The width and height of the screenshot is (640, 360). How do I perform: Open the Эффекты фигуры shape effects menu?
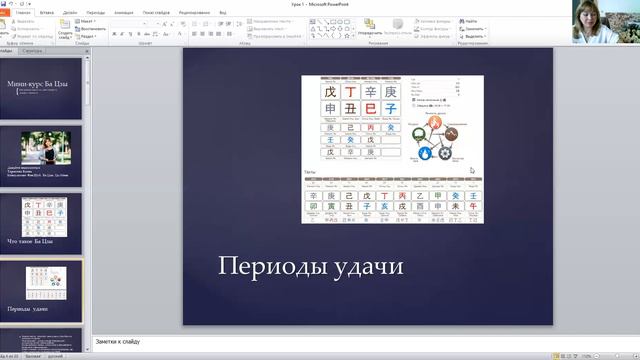(x=433, y=36)
